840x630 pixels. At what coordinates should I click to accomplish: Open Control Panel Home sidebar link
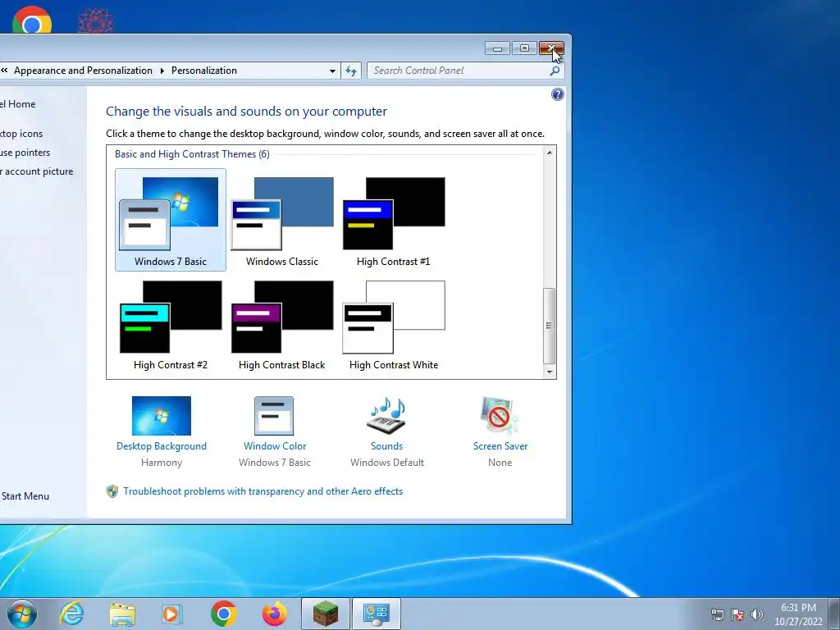[x=18, y=104]
